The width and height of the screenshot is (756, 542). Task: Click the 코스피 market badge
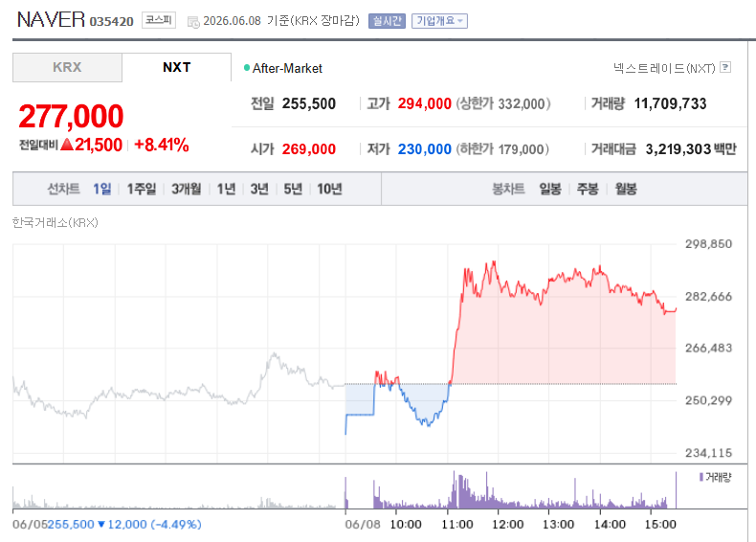158,20
